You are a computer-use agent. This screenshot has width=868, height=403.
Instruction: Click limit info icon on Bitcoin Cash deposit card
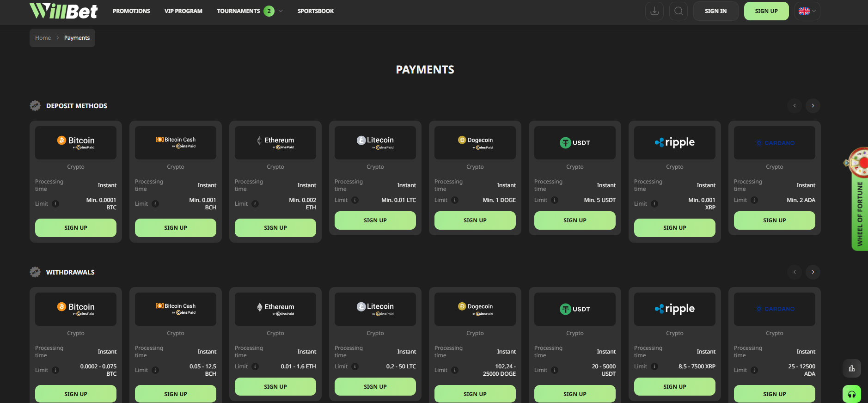155,204
